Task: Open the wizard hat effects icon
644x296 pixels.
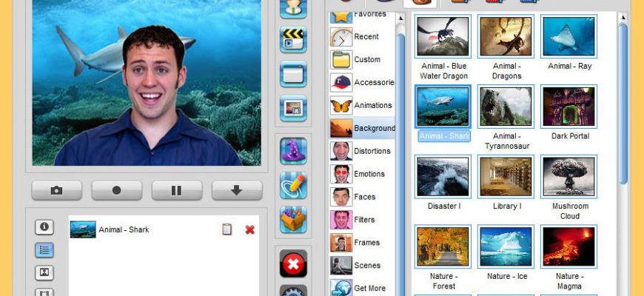Action: click(293, 151)
